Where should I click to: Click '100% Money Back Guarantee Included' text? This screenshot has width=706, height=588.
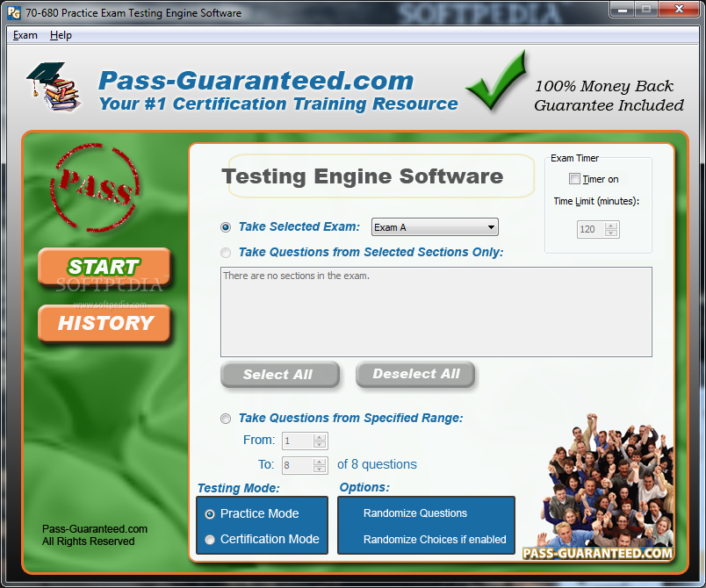pyautogui.click(x=609, y=96)
